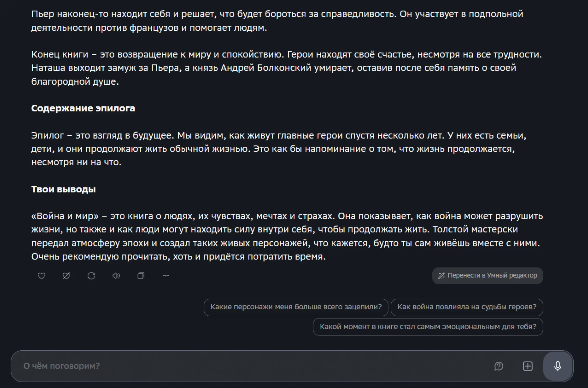Click "Перенести в Умный редактор" button
Viewport: 588px width, 388px height.
coord(487,275)
